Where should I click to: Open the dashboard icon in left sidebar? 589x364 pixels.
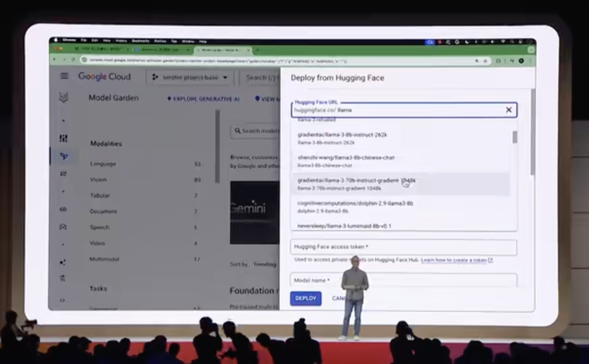[x=63, y=138]
